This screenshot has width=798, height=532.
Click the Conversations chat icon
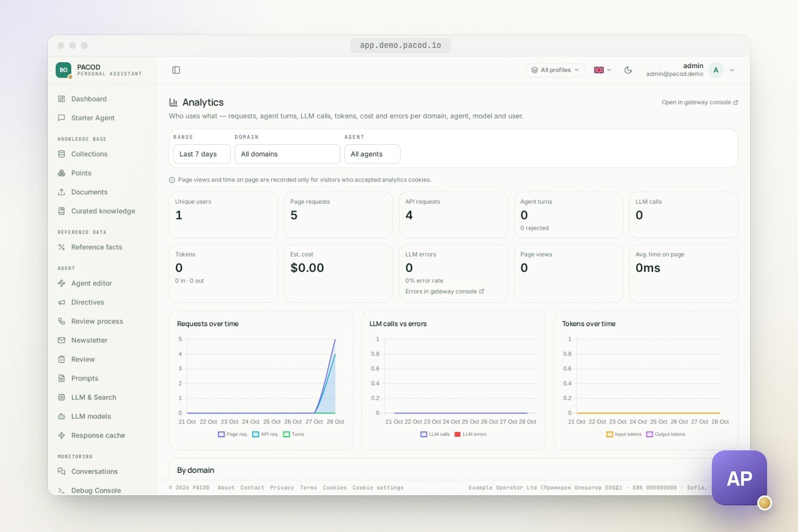[x=62, y=471]
